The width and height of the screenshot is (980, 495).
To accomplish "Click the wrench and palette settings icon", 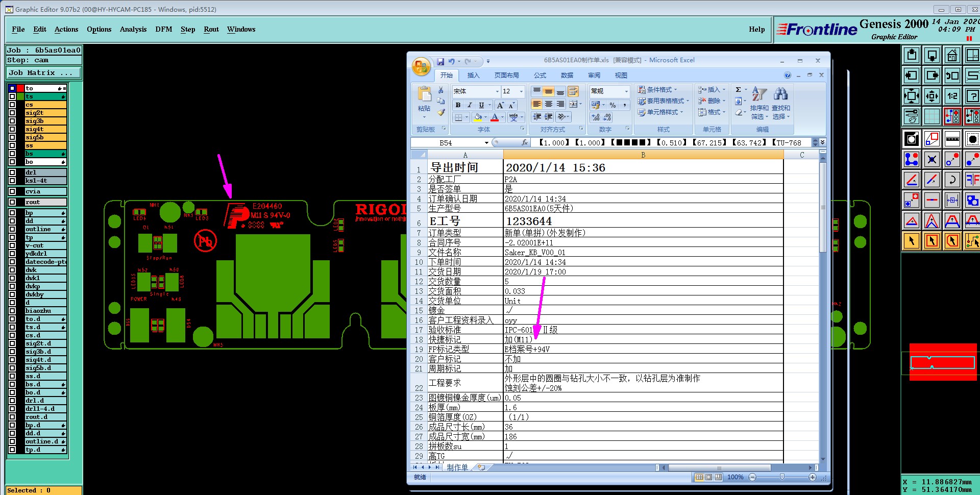I will (911, 116).
